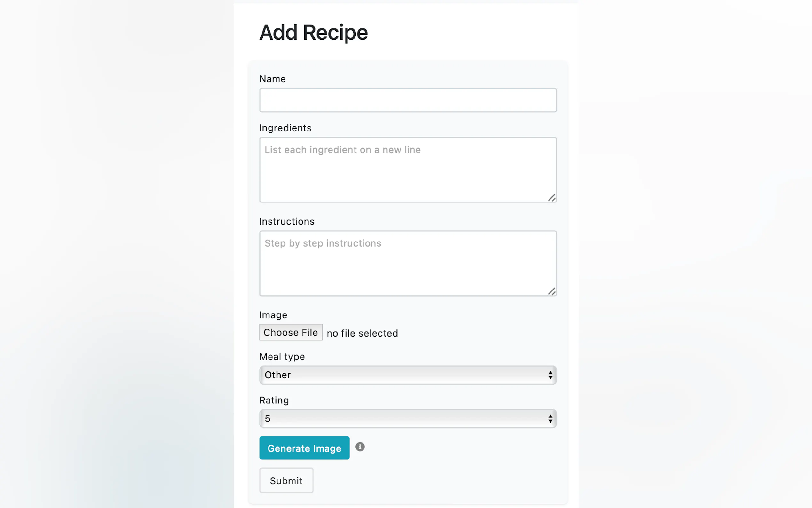Click the Generate Image button

[x=304, y=448]
